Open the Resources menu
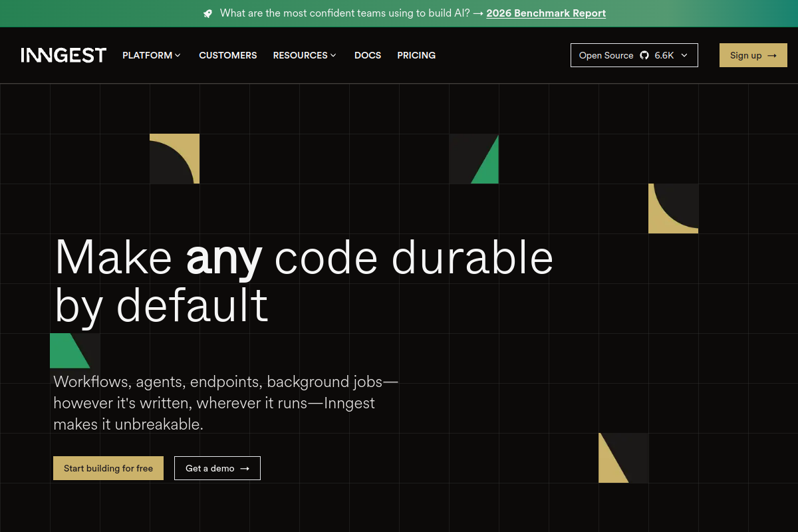 point(305,55)
